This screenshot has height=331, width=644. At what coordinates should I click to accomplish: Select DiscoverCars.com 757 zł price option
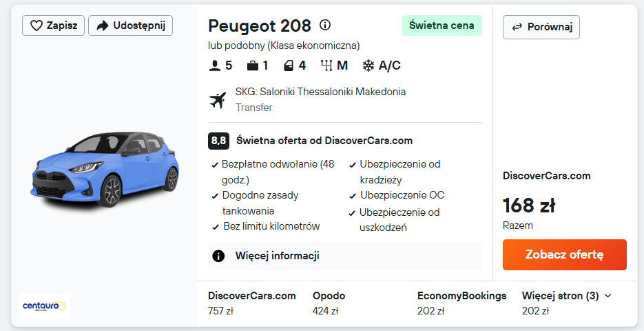click(252, 303)
